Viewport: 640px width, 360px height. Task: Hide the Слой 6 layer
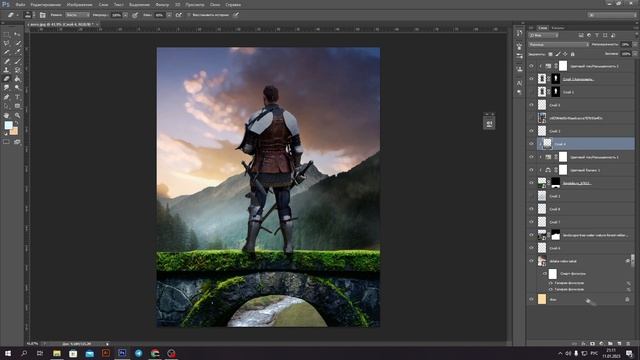coord(531,248)
